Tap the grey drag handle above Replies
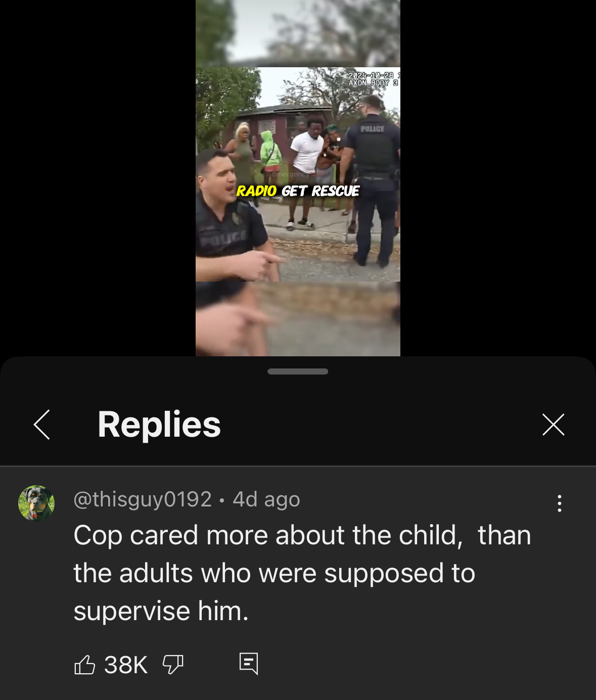Screen dimensions: 596x700 (x=298, y=371)
